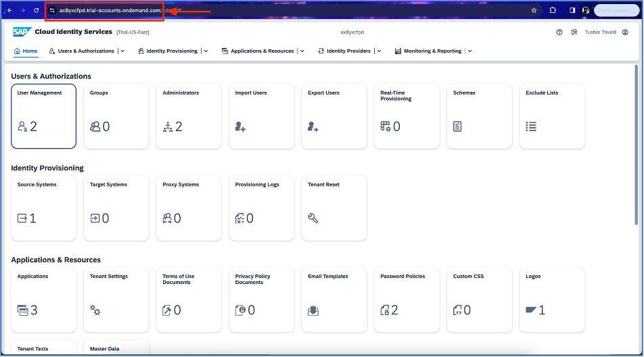Open the User Management tile
Image resolution: width=644 pixels, height=357 pixels.
click(43, 116)
